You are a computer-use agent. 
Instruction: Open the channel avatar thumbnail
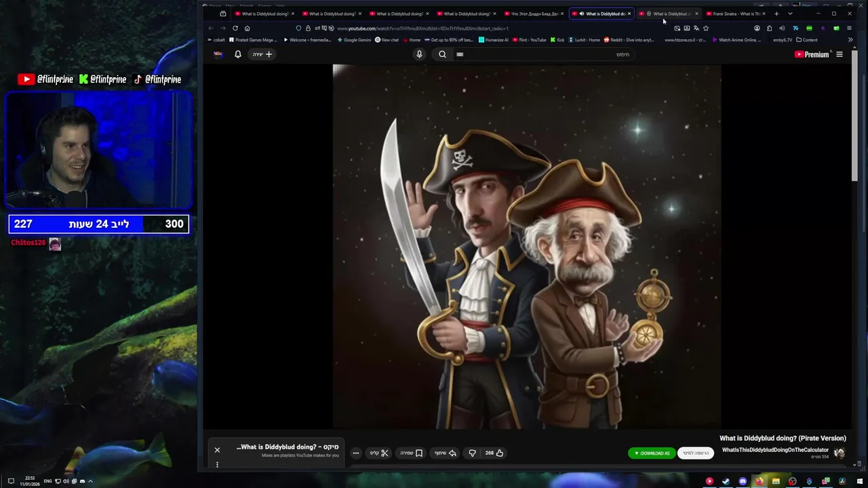tap(840, 453)
